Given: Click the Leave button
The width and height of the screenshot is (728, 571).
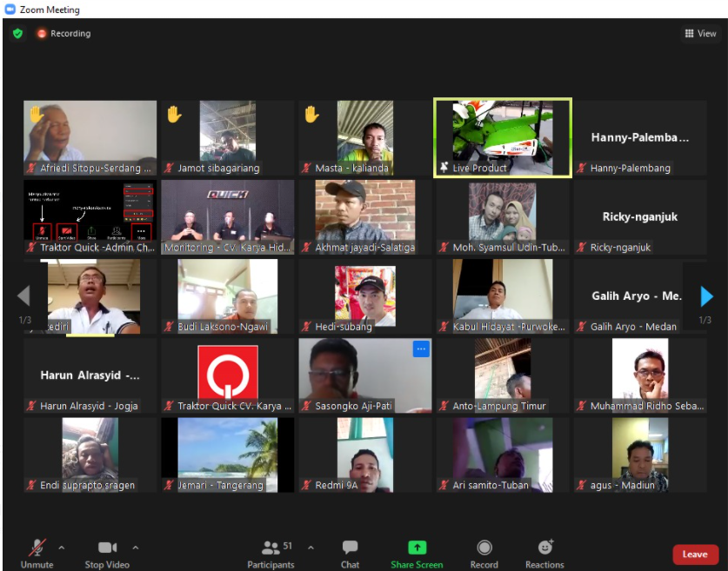Looking at the screenshot, I should tap(695, 554).
